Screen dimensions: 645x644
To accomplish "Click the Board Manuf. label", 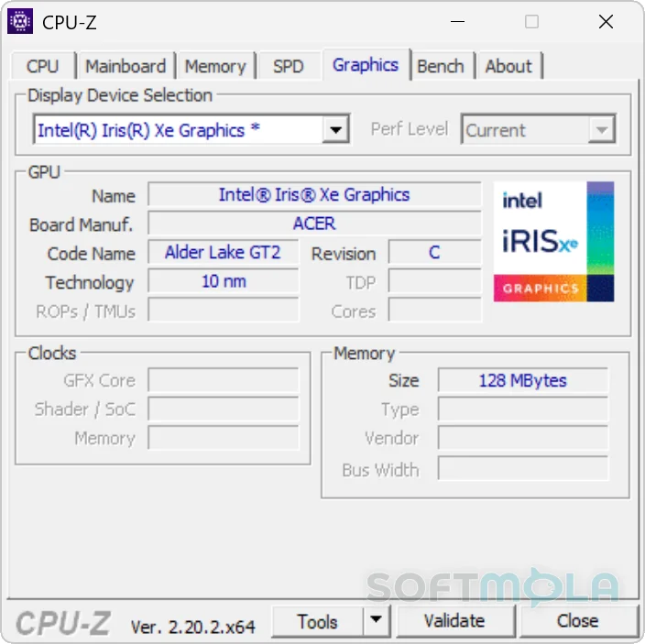I will point(81,225).
